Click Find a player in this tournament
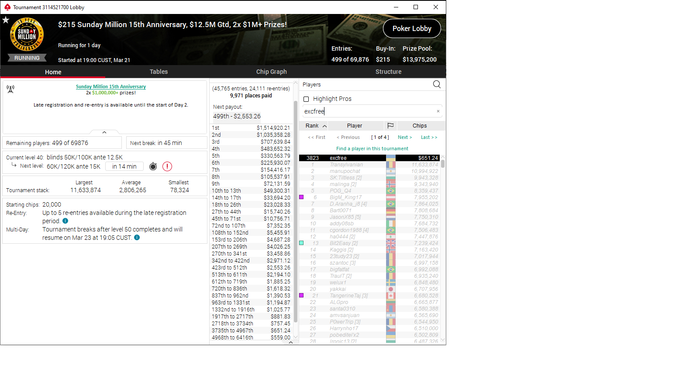700x380 pixels. coord(372,148)
